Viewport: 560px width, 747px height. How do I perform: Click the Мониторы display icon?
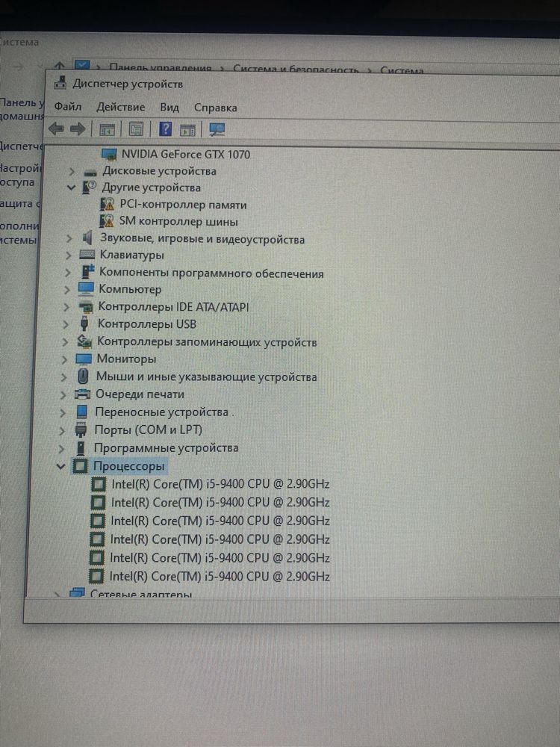point(84,359)
